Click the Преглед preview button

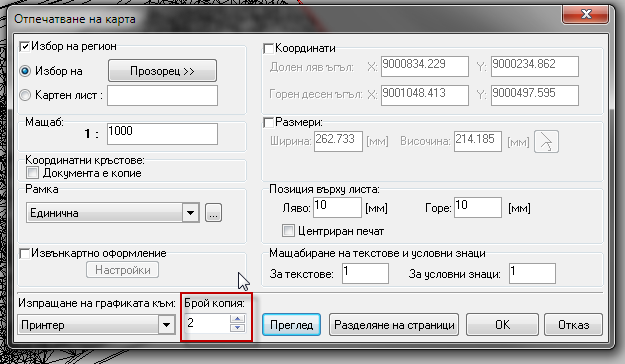pyautogui.click(x=291, y=325)
